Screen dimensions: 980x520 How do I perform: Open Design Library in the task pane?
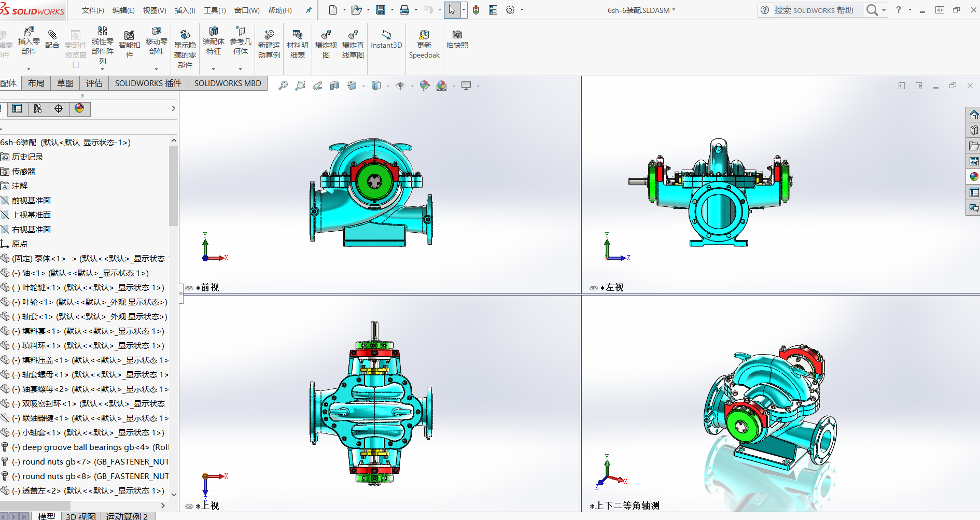pyautogui.click(x=974, y=130)
